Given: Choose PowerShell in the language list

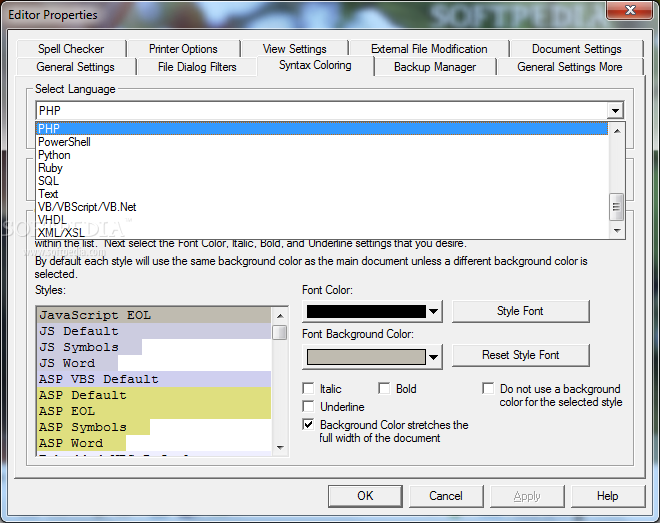Looking at the screenshot, I should click(322, 142).
